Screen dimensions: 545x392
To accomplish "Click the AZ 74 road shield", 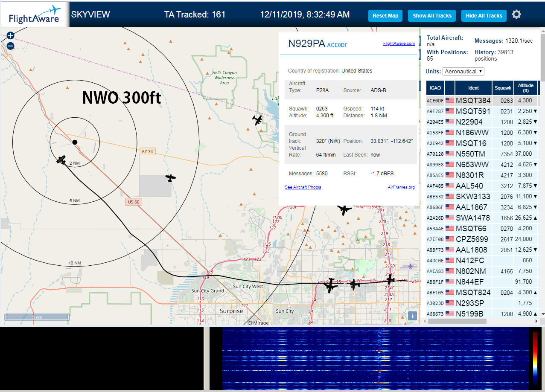I will point(147,151).
